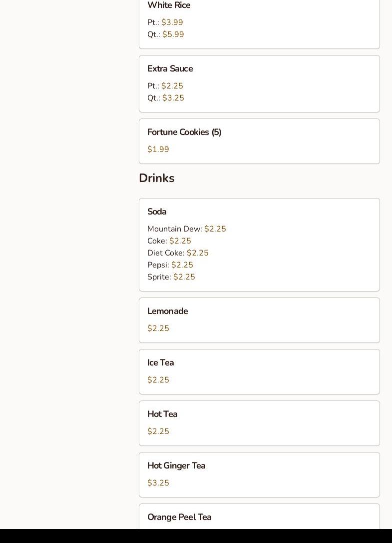This screenshot has width=392, height=543.
Task: Choose the Extra Sauce quart price $3.25
Action: pos(173,98)
